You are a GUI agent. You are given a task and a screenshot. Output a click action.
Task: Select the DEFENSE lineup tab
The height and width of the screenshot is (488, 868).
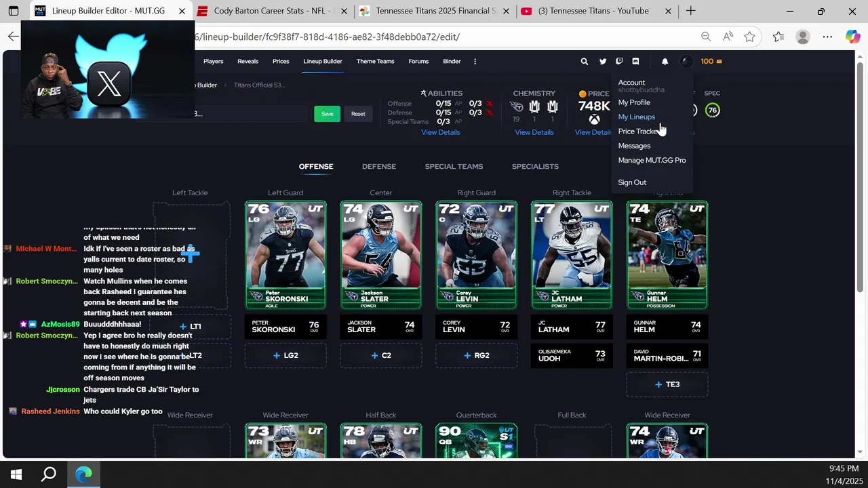378,166
